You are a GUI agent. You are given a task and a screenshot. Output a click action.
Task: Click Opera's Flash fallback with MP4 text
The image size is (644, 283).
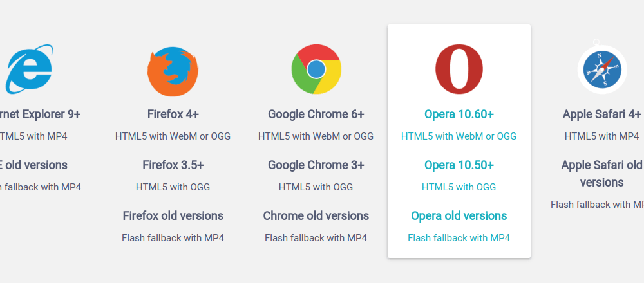pos(459,238)
